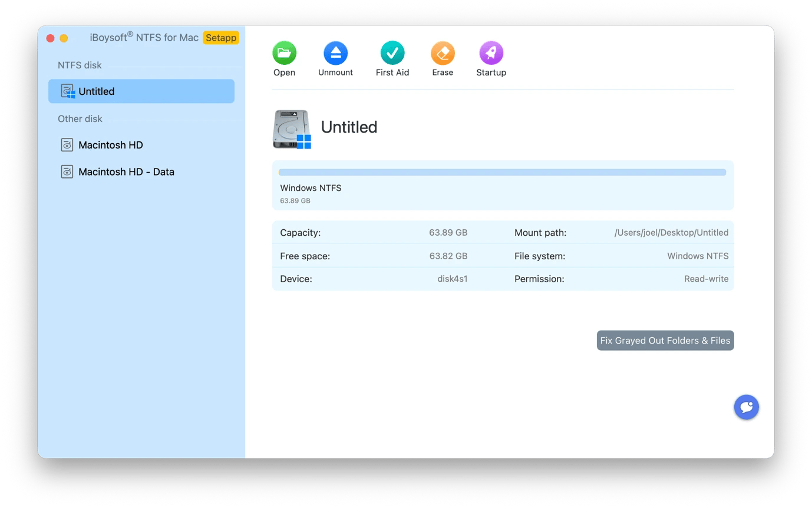This screenshot has height=508, width=812.
Task: Click the Mount path: label
Action: click(540, 233)
